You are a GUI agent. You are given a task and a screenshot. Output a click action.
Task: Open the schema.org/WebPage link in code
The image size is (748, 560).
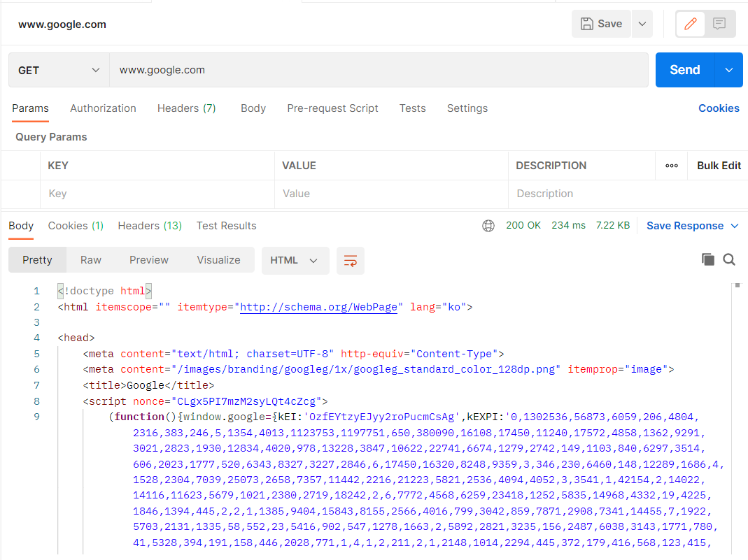[318, 308]
